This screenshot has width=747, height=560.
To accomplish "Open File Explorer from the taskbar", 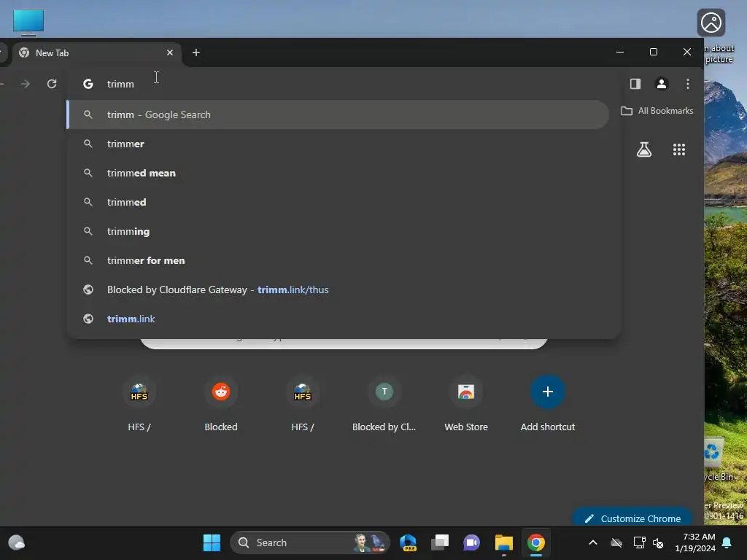I will pyautogui.click(x=503, y=542).
